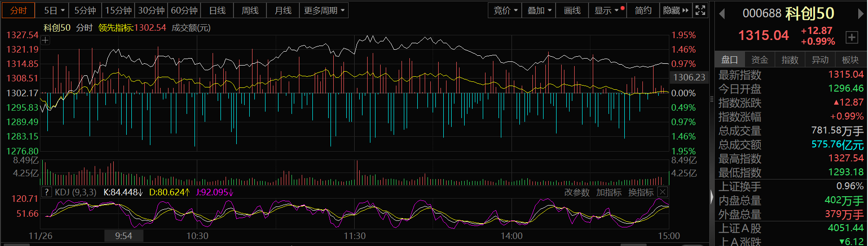This screenshot has width=868, height=246.
Task: Expand the 显示 display options dropdown
Action: click(606, 10)
